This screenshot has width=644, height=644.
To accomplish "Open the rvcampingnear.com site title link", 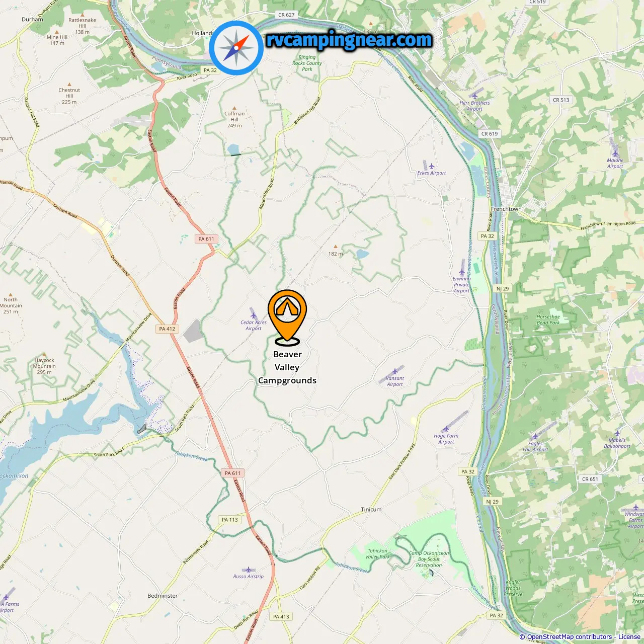I will point(349,40).
